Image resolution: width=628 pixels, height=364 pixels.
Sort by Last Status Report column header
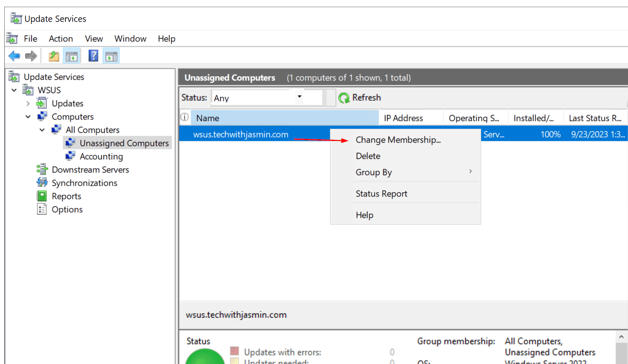coord(596,118)
